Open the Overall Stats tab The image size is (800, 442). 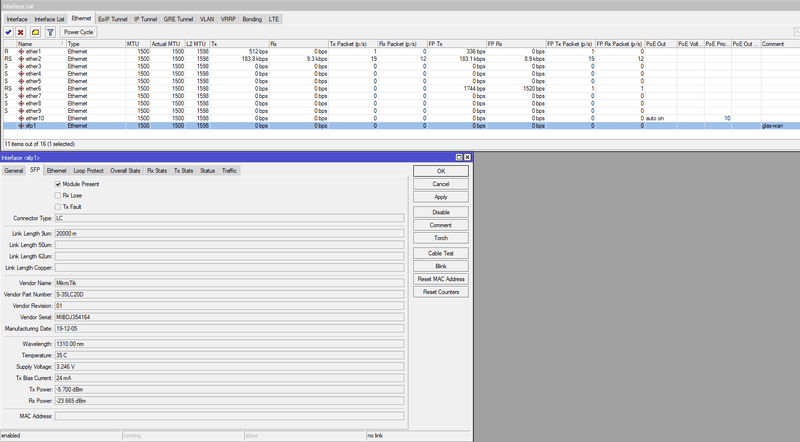tap(125, 171)
